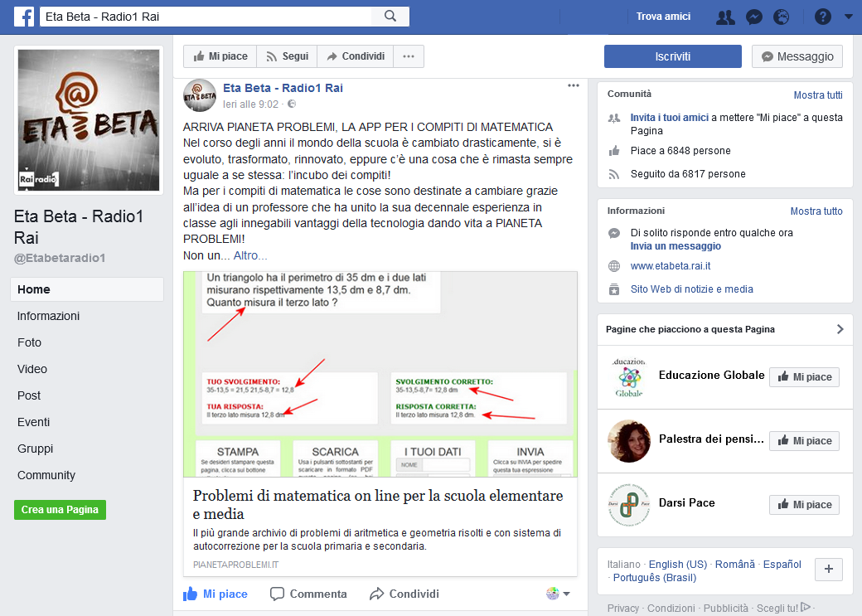Expand post text with Altro link

(250, 255)
